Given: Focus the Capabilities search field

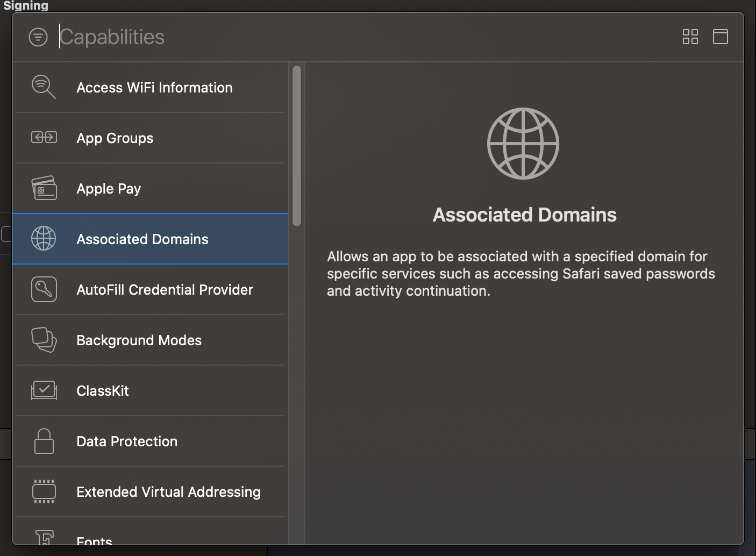Looking at the screenshot, I should [x=366, y=37].
